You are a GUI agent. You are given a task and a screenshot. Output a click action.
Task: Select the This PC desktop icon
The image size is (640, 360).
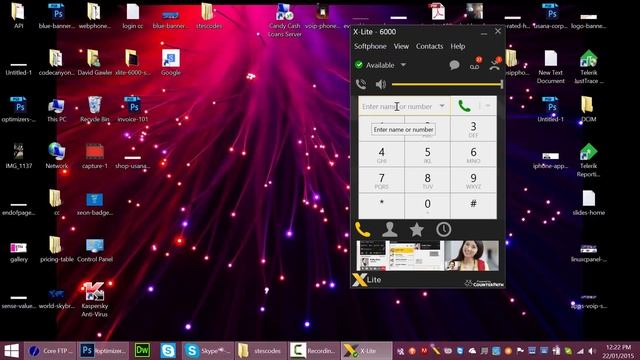[56, 109]
